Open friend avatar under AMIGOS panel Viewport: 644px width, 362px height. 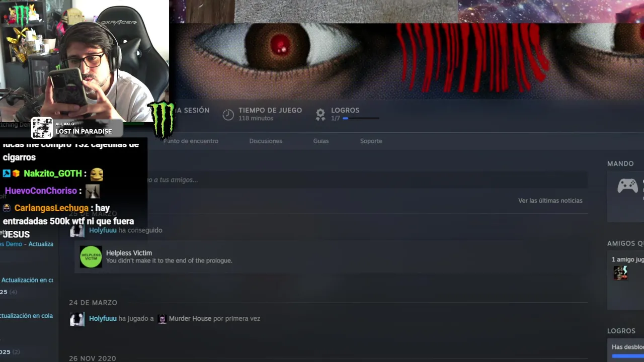pos(620,273)
